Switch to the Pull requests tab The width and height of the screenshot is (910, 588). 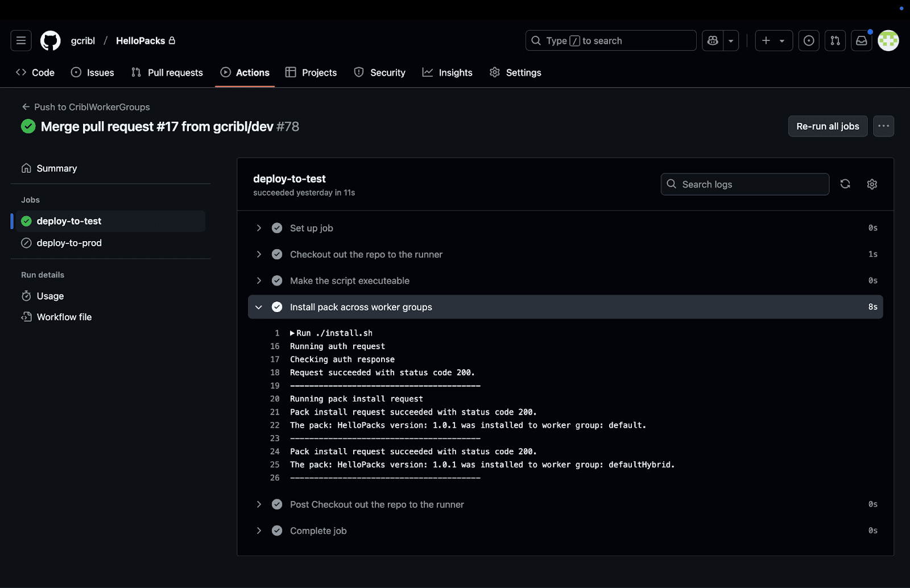coord(167,73)
